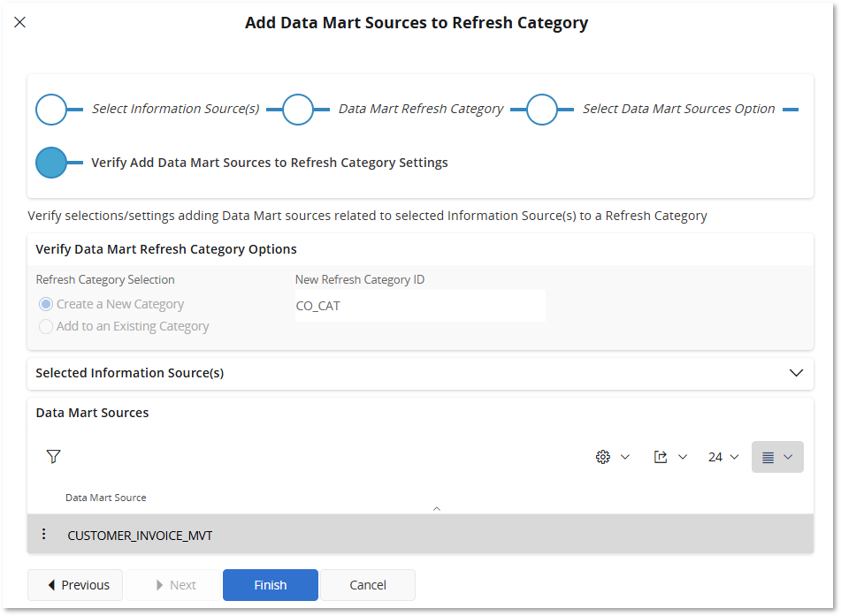
Task: Click the Refresh Category Selection label
Action: (x=105, y=280)
